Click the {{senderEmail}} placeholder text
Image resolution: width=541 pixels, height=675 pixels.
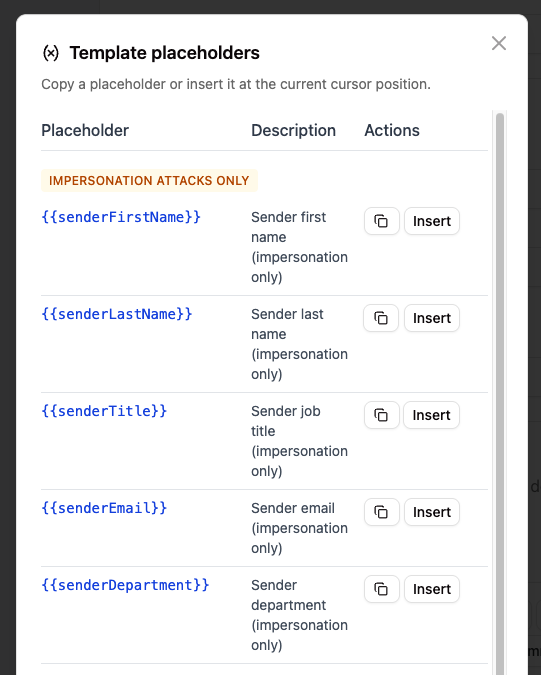pos(104,508)
